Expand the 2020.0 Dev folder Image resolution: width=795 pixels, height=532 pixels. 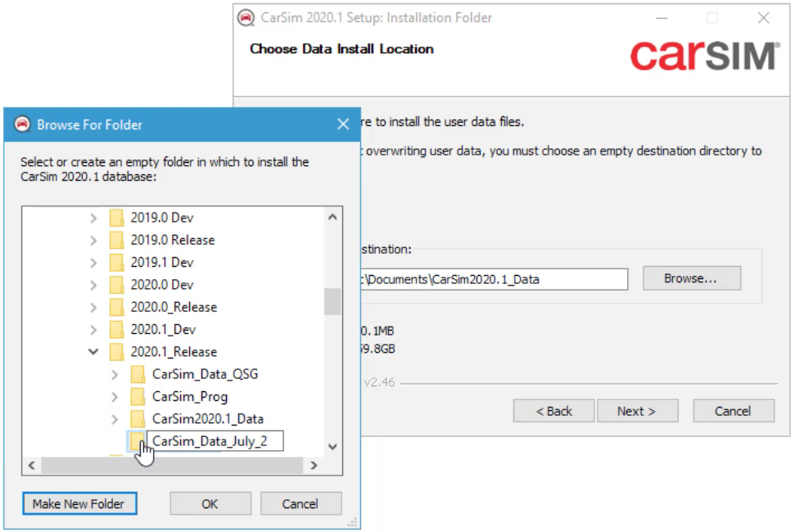[93, 285]
